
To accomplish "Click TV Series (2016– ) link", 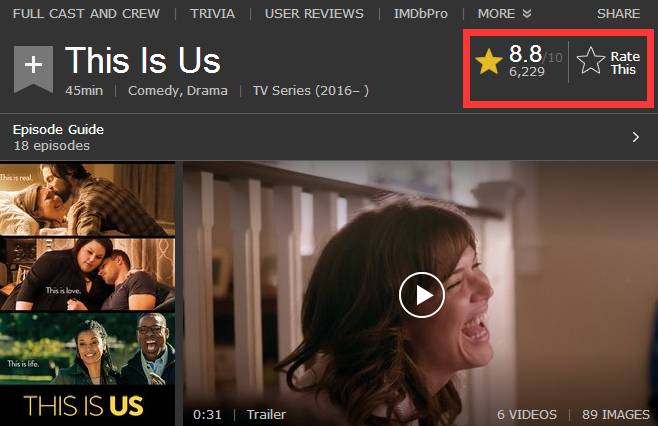I will (311, 91).
